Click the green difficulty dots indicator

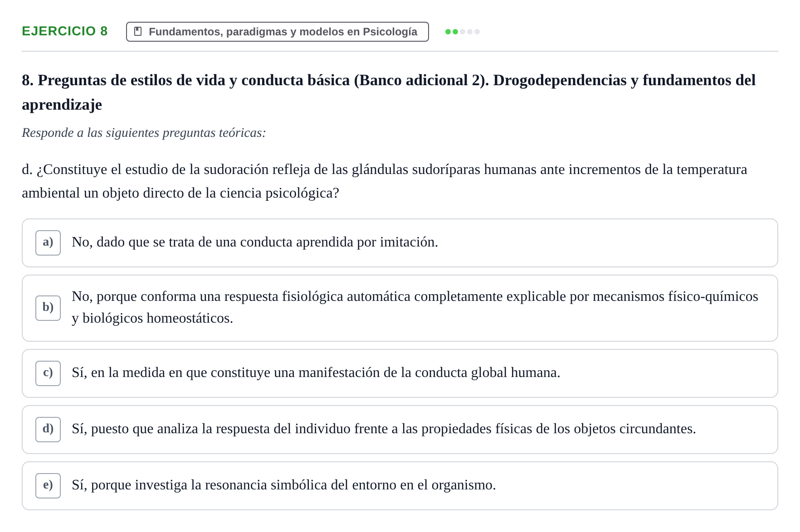pos(462,32)
